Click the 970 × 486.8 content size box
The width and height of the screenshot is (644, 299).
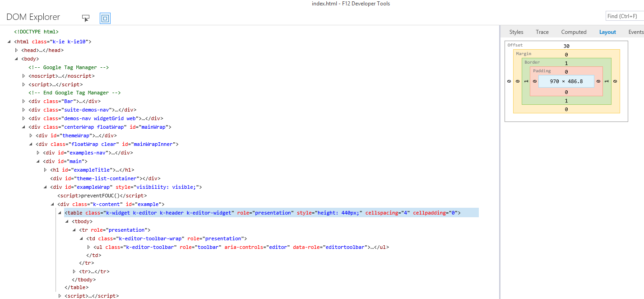566,81
